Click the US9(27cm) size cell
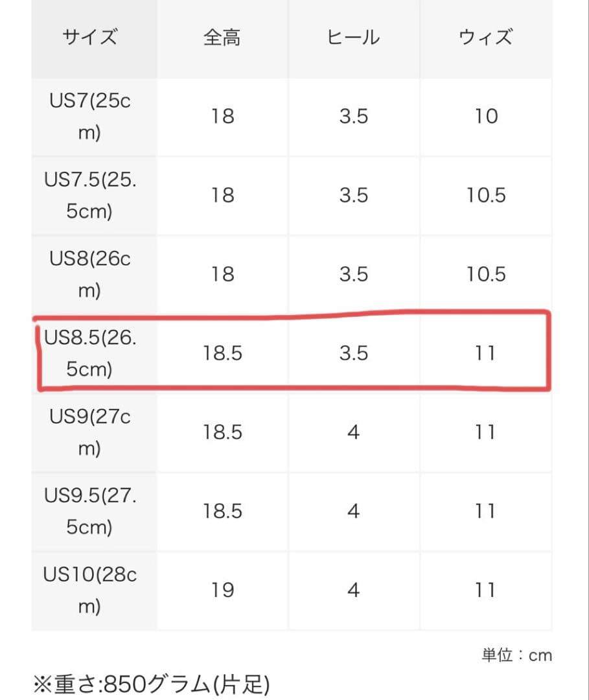The height and width of the screenshot is (700, 589). coord(90,432)
